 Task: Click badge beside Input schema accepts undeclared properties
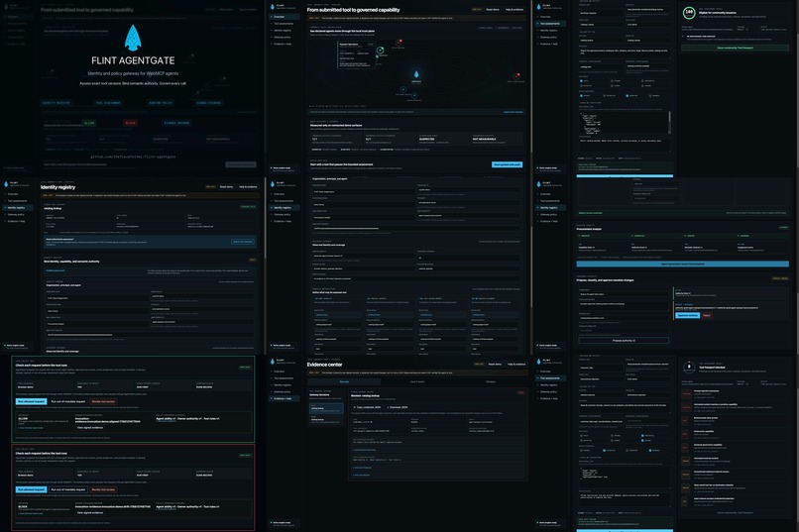coord(686,501)
